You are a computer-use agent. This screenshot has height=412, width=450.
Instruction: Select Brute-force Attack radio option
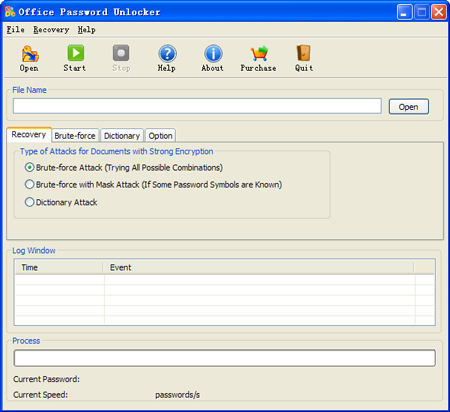29,167
